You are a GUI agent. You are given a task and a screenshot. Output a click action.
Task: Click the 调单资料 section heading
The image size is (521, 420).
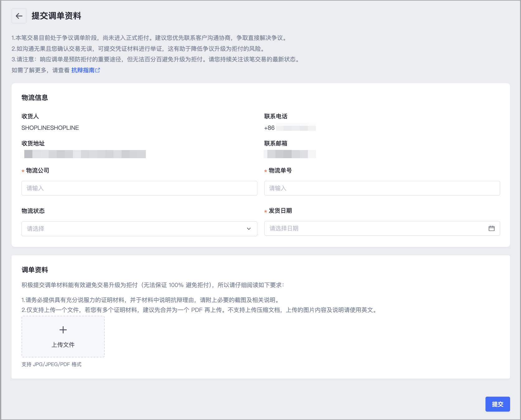point(35,270)
